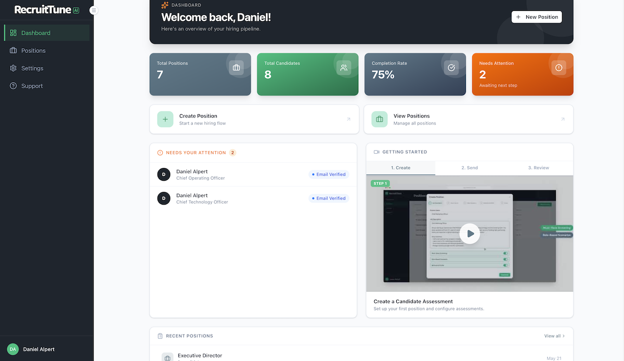Image resolution: width=624 pixels, height=361 pixels.
Task: Click avatar of Chief Operating Officer candidate
Action: coord(164,174)
